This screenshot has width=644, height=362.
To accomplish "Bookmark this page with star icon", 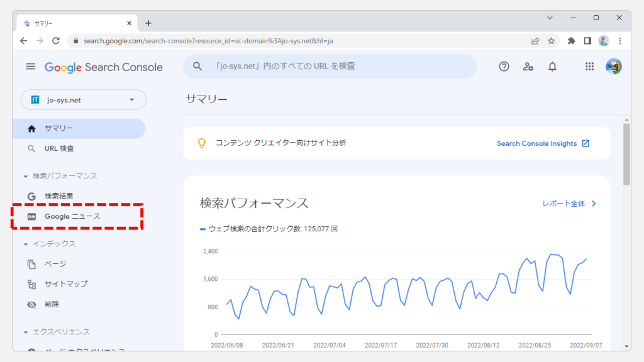I will (x=552, y=41).
